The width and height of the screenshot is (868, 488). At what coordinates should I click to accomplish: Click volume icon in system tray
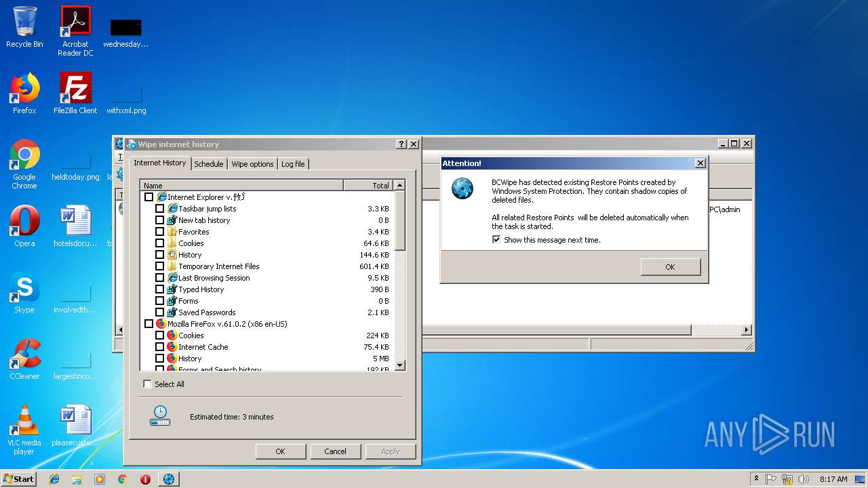804,479
